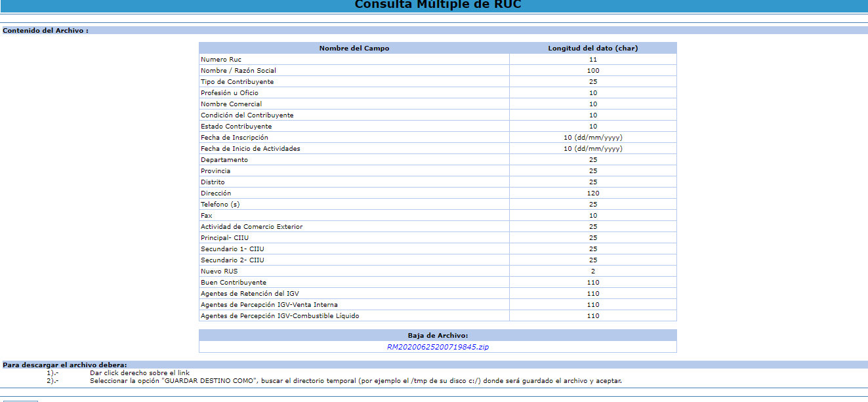Select the 'Nuevo RUS' row text

219,271
